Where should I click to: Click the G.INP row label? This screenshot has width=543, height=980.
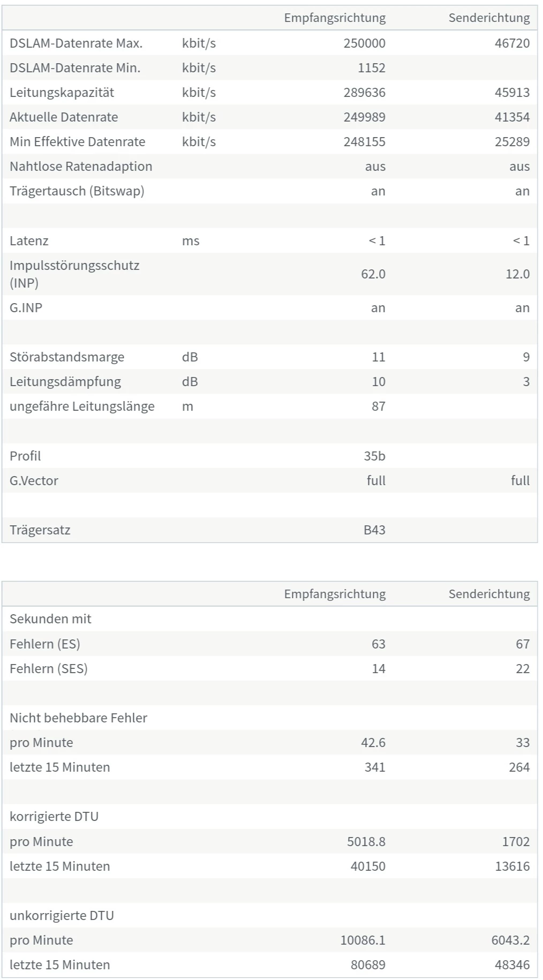pyautogui.click(x=26, y=308)
